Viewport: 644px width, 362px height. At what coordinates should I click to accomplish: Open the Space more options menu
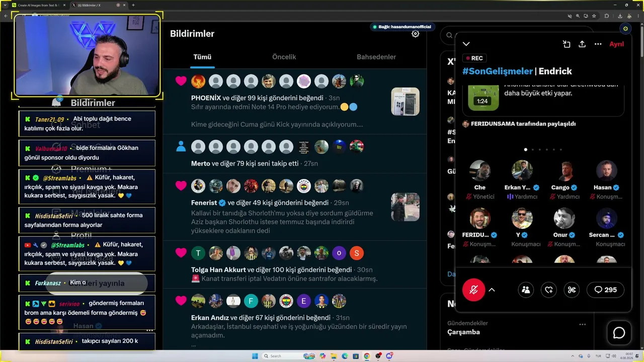(598, 44)
